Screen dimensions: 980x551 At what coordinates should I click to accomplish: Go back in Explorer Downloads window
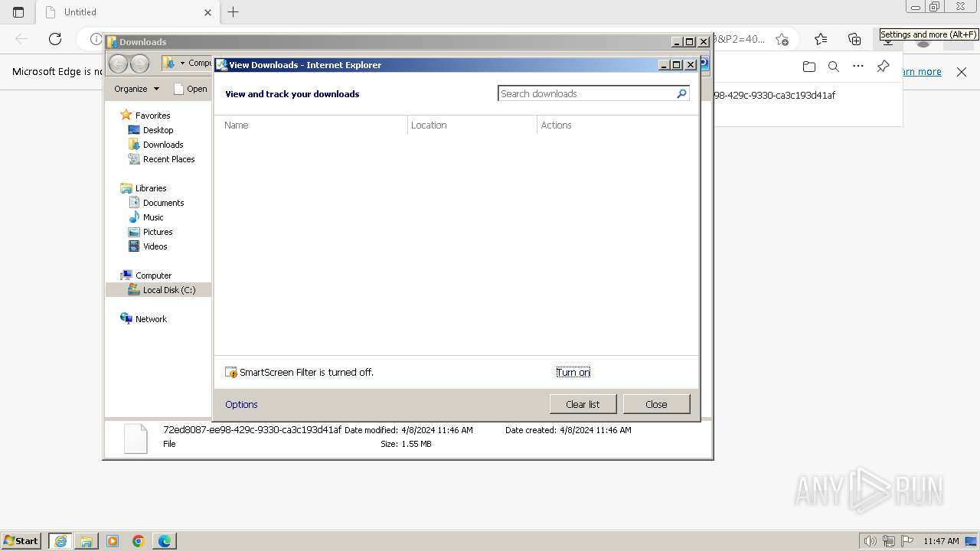point(118,64)
